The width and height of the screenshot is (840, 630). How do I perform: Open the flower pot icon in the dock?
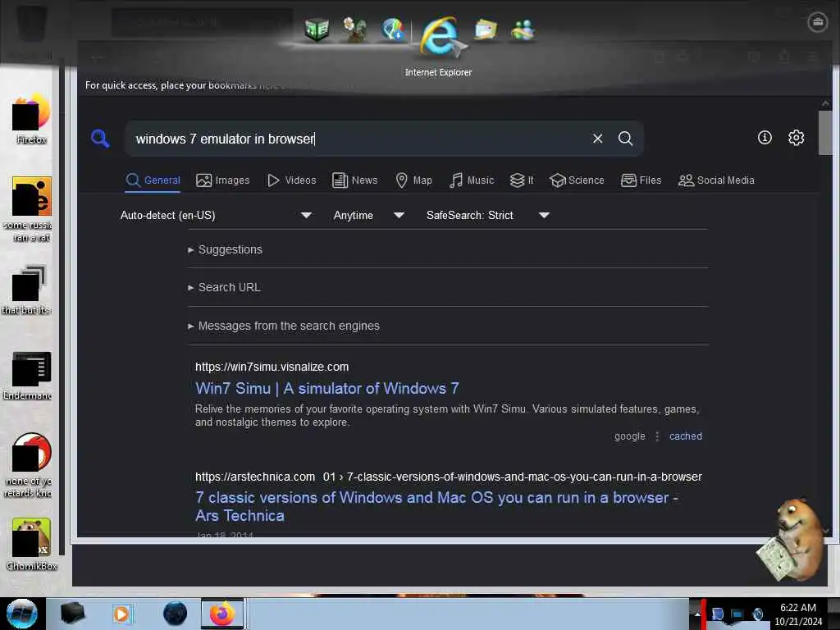(354, 30)
